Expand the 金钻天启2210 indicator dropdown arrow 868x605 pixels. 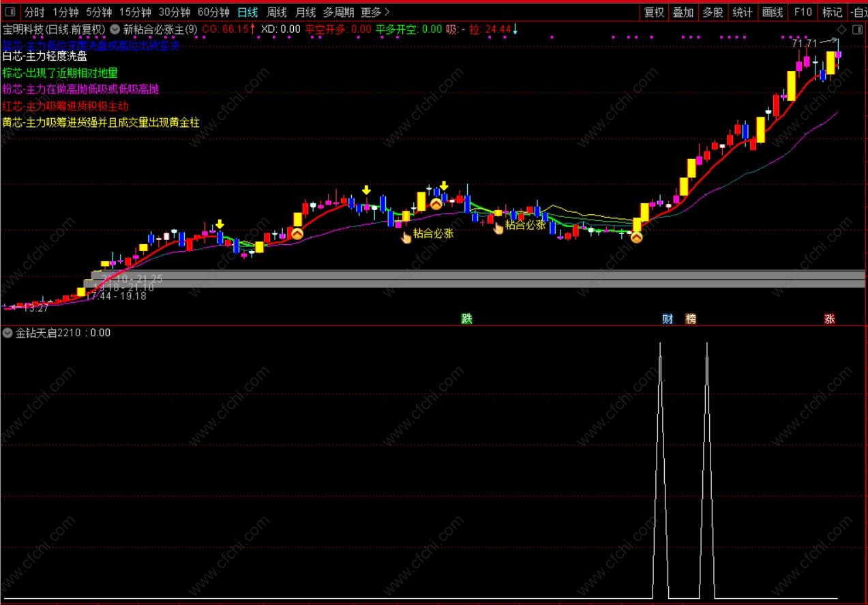point(8,333)
